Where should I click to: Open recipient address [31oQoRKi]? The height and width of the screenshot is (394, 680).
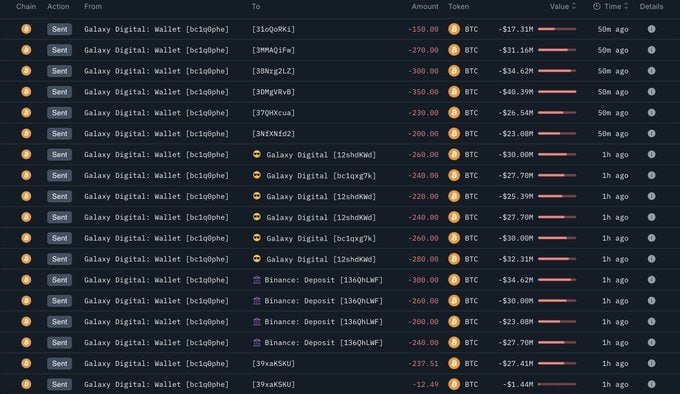pos(273,29)
